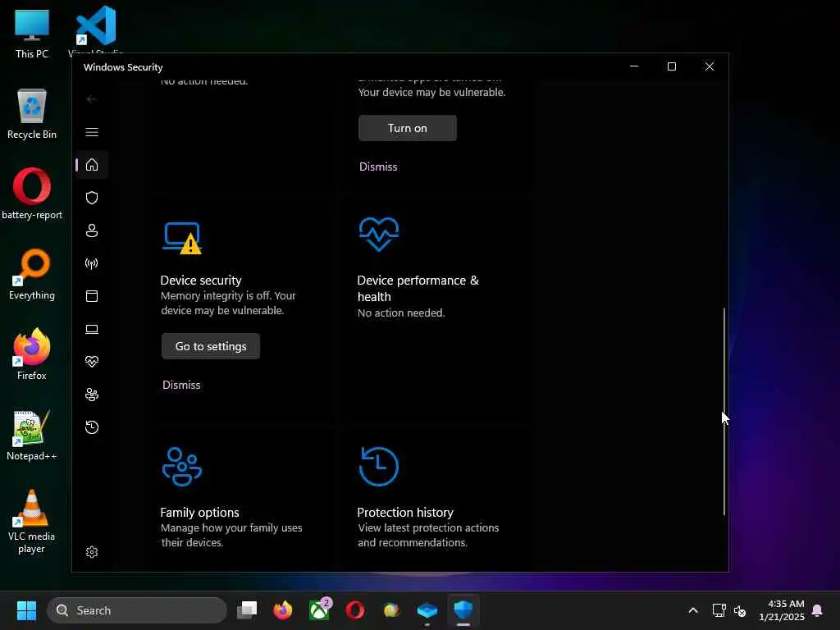Select the Everything desktop shortcut

32,274
